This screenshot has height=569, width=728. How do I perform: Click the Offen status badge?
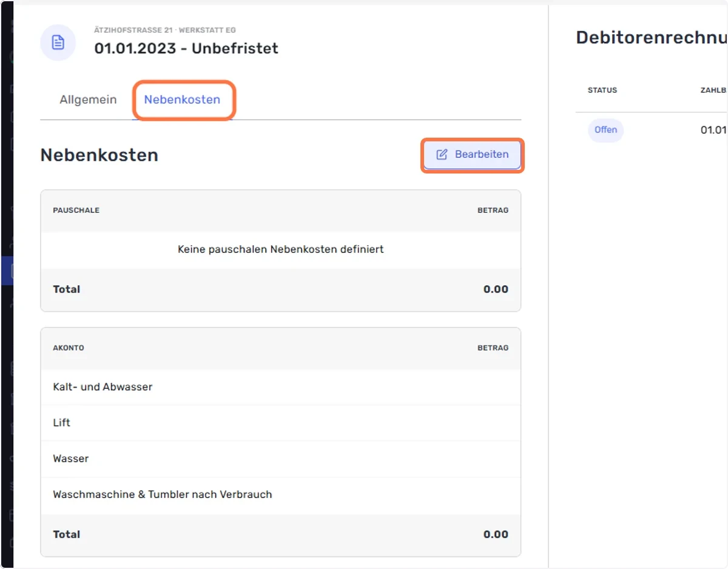(605, 130)
